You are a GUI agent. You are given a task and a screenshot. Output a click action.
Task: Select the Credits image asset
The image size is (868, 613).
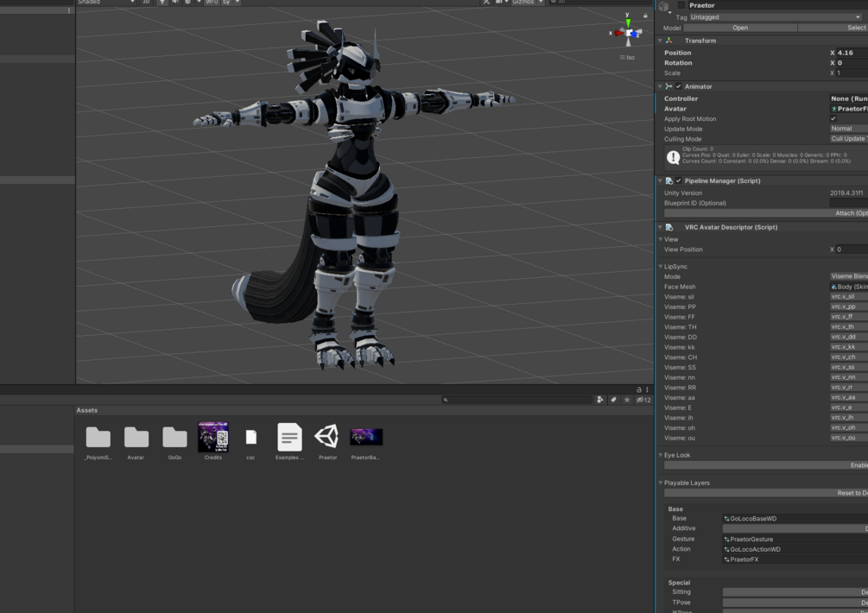coord(213,441)
